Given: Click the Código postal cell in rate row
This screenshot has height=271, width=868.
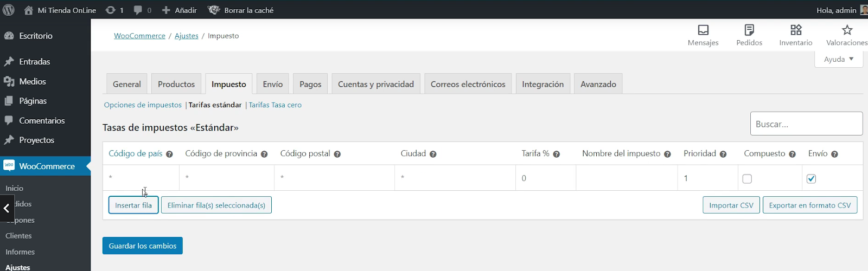Looking at the screenshot, I should point(335,178).
